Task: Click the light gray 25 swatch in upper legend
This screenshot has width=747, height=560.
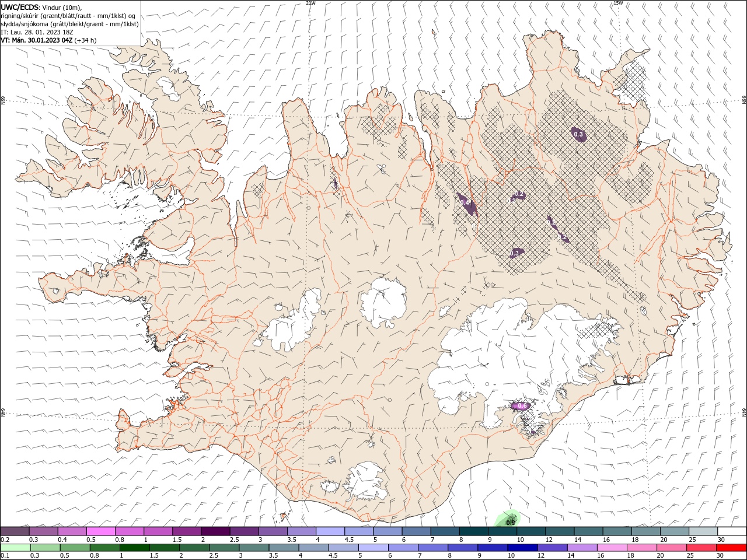Action: (x=703, y=531)
